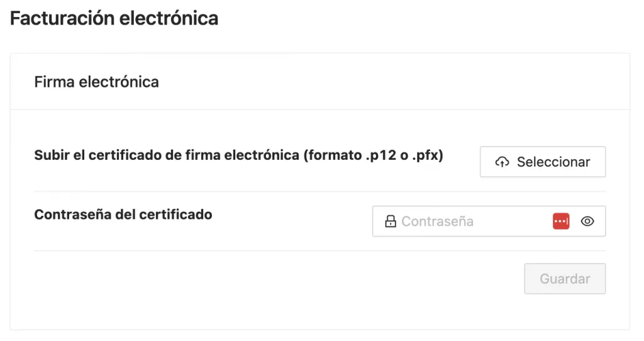Click the word 'Guardar' at the bottom right
The width and height of the screenshot is (644, 341).
click(x=565, y=279)
